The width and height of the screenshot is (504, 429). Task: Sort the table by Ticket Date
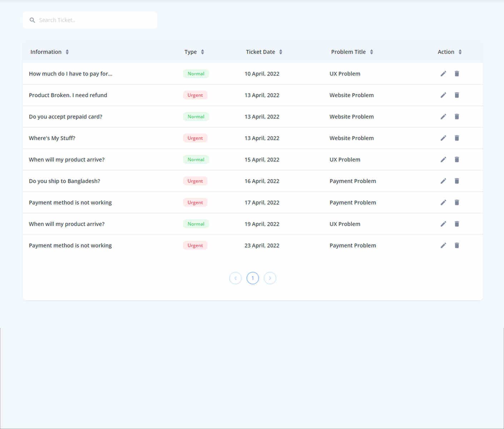[281, 51]
